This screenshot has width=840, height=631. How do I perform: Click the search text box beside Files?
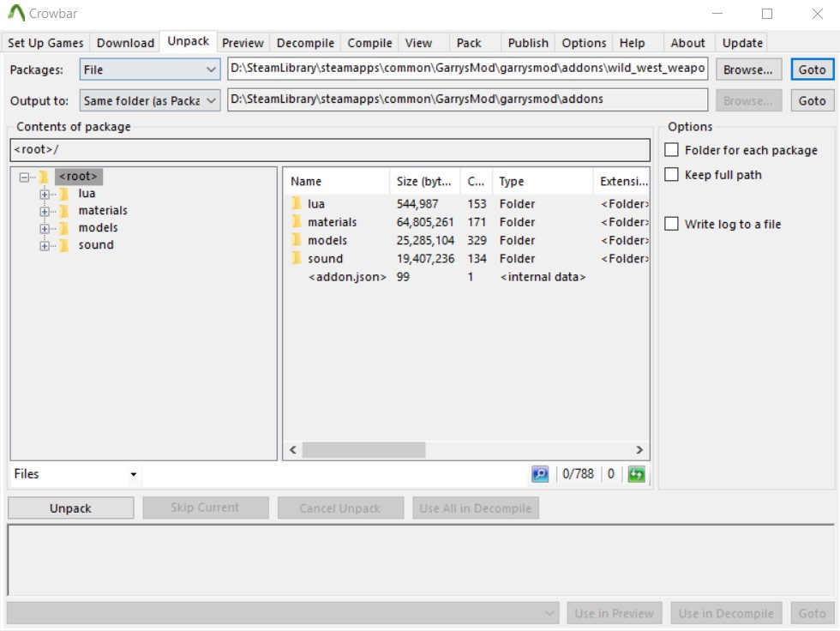[335, 474]
